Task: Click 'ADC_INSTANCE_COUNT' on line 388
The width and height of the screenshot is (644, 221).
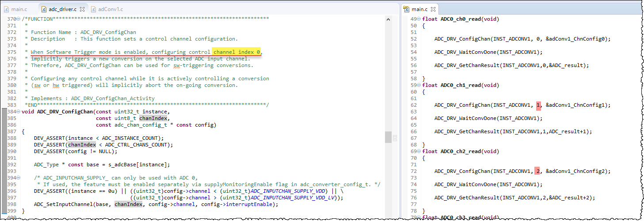Action: click(130, 138)
